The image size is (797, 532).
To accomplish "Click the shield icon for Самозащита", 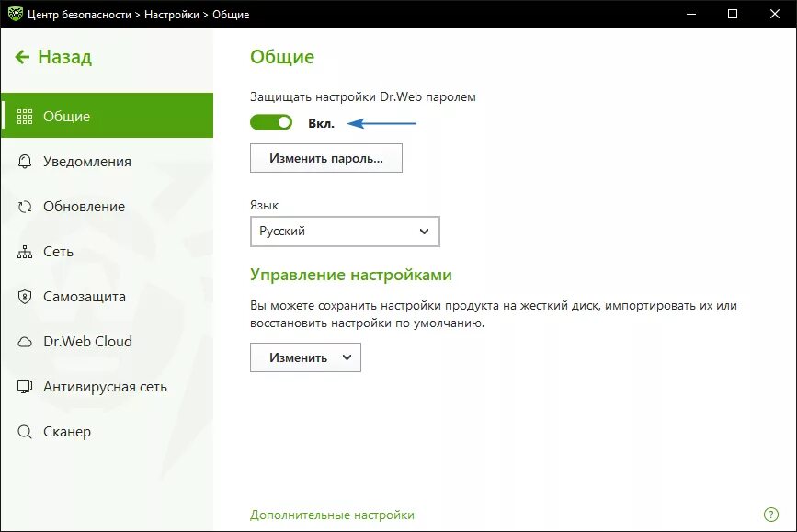I will pos(25,297).
